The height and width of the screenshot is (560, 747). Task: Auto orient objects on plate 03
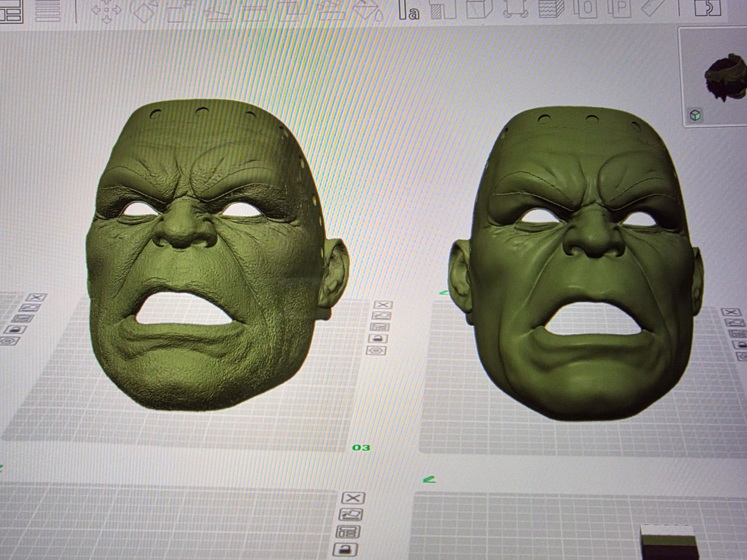point(382,316)
